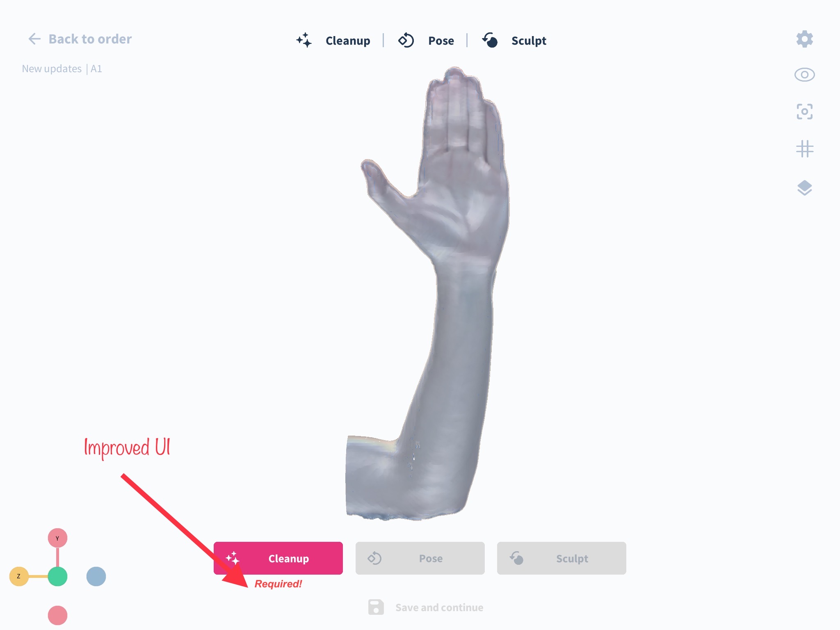Open the layers stack icon
Image resolution: width=840 pixels, height=630 pixels.
[x=804, y=188]
